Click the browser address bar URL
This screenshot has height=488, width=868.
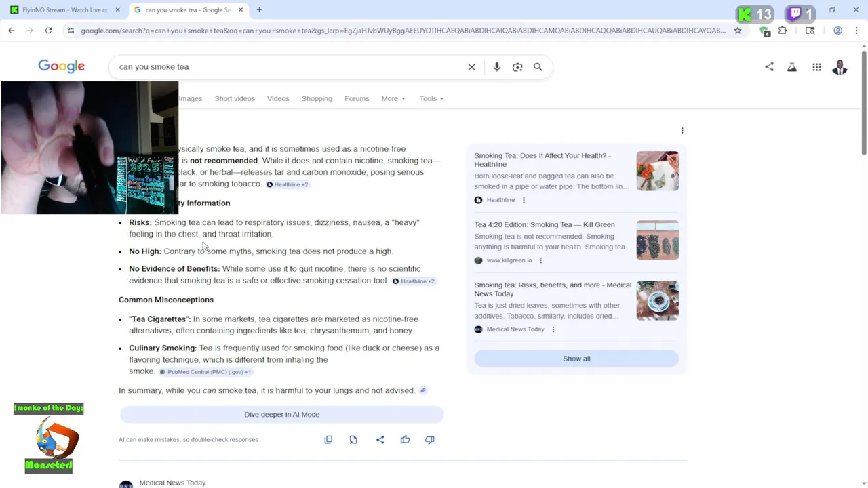coord(403,30)
